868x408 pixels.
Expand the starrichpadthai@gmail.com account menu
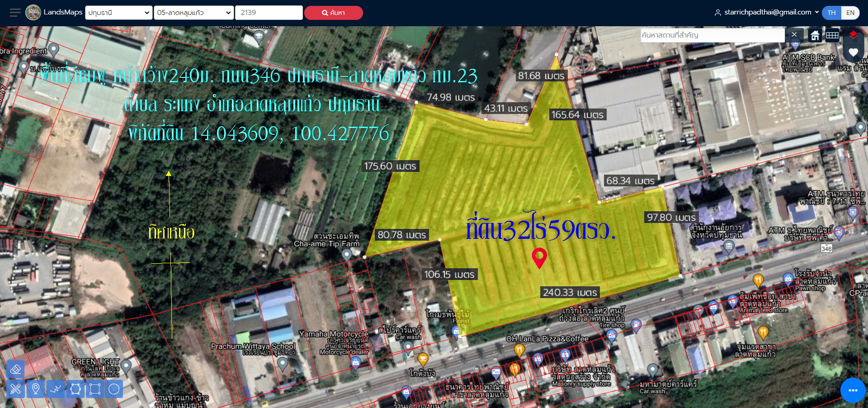[x=767, y=12]
